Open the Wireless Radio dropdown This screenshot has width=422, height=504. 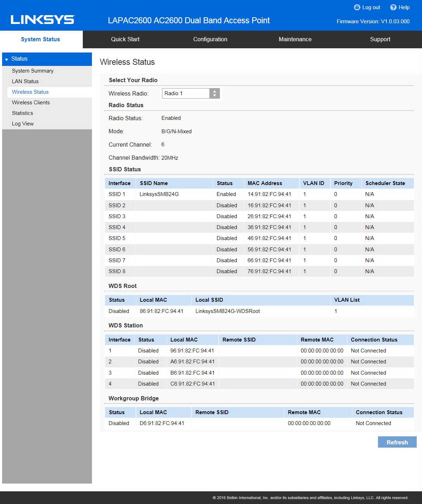(x=191, y=93)
